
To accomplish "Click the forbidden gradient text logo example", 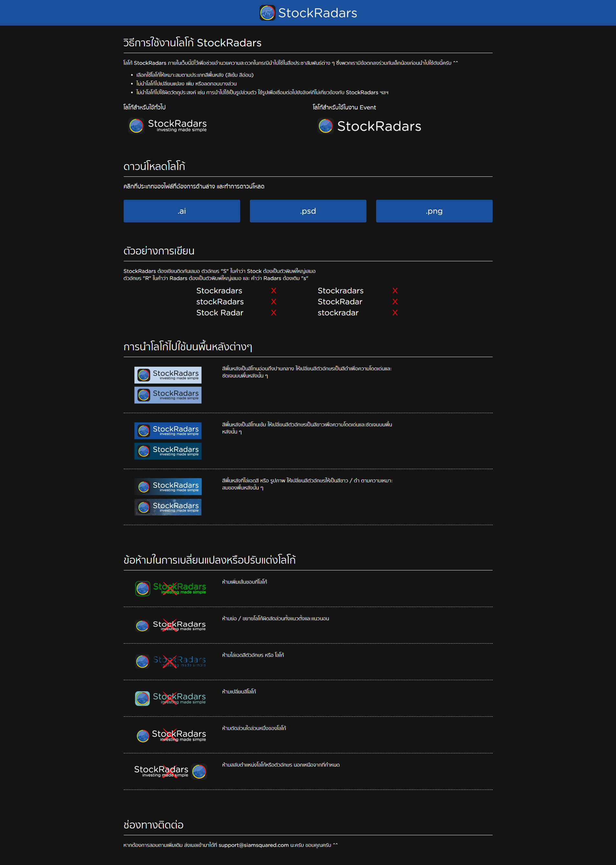I will (171, 661).
